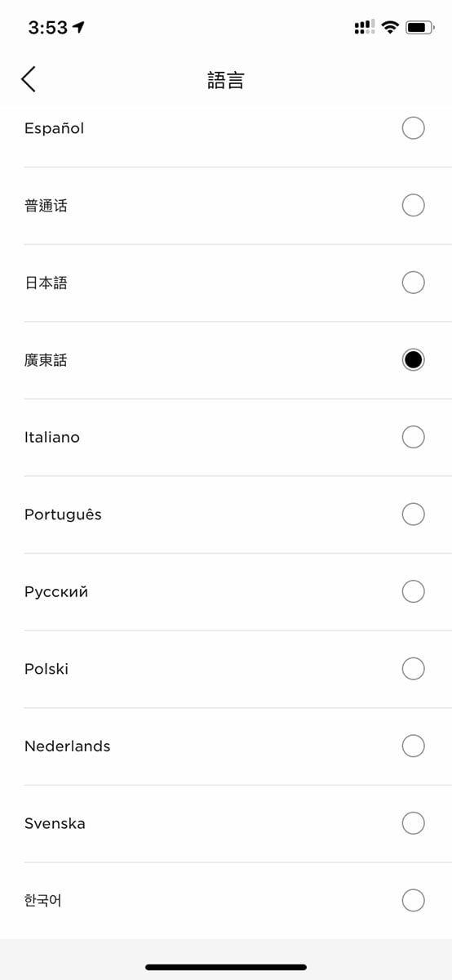Tap the battery icon in status bar
The image size is (452, 980).
419,28
